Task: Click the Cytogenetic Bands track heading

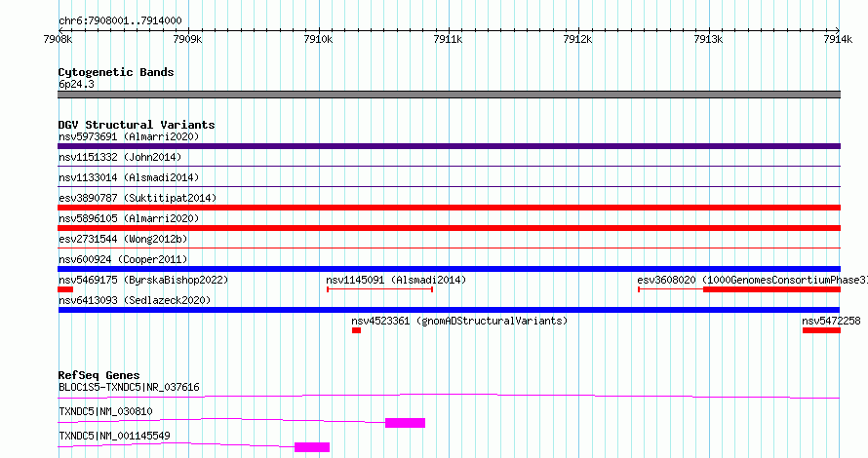Action: coord(116,72)
